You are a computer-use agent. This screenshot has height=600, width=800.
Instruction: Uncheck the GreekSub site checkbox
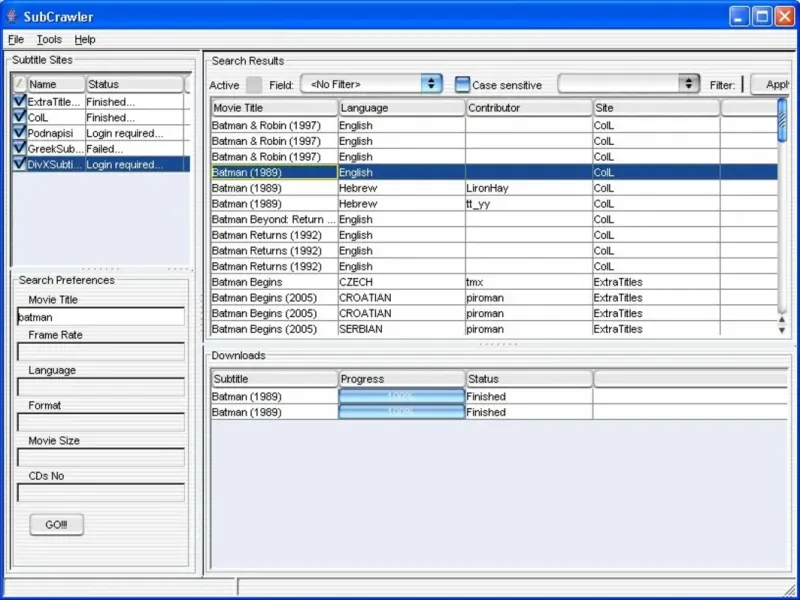[19, 148]
